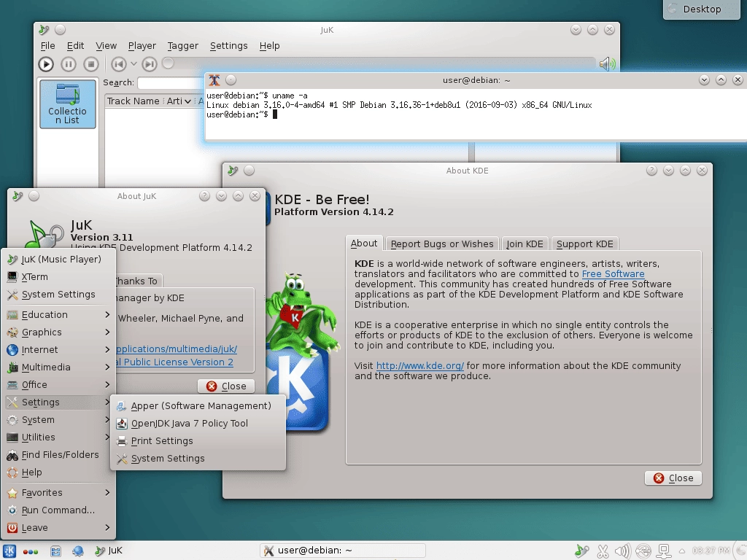Image resolution: width=747 pixels, height=560 pixels.
Task: Open System Settings from main menu top
Action: [x=59, y=295]
